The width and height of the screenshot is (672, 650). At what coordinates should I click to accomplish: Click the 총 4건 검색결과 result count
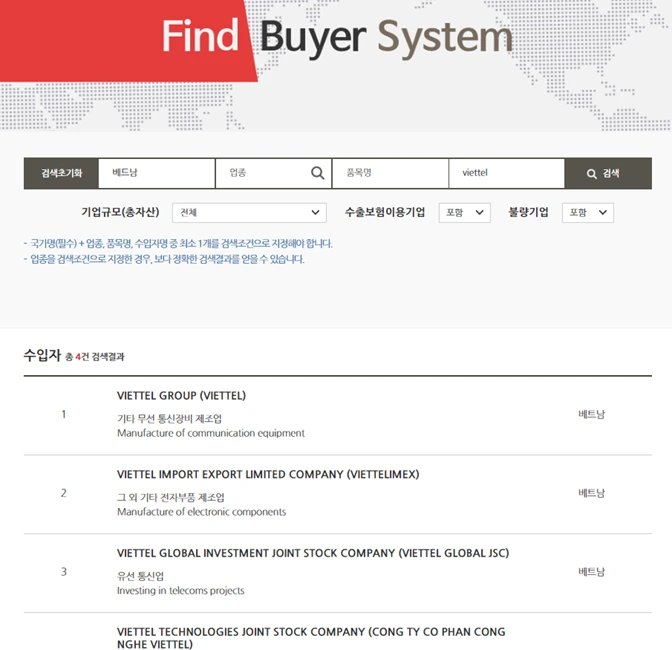click(94, 356)
